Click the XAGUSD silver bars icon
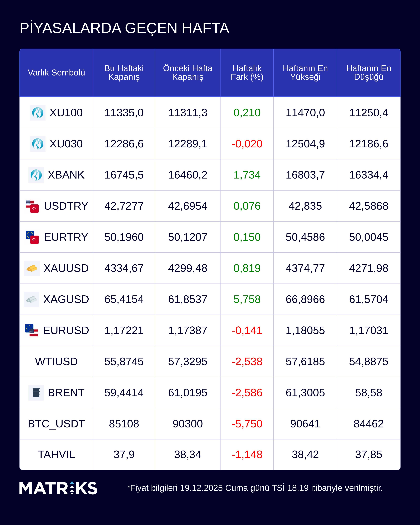The image size is (420, 525). 31,300
